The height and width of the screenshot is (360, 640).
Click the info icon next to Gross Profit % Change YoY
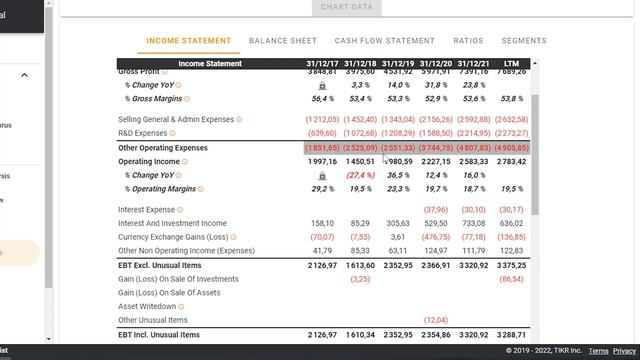click(178, 85)
